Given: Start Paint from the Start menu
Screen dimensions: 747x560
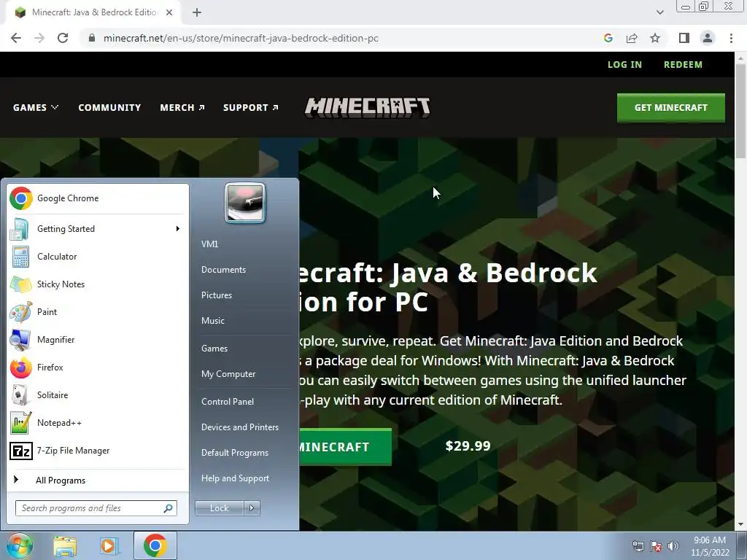Looking at the screenshot, I should (98, 312).
